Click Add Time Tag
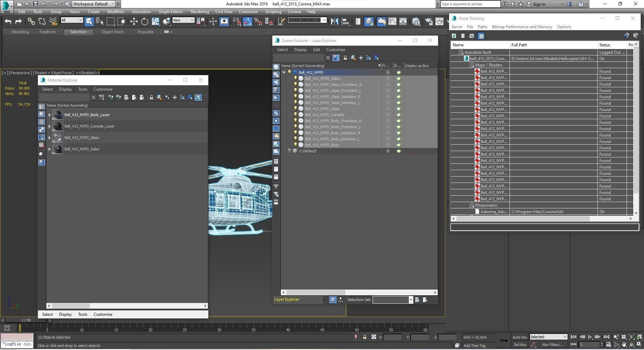The image size is (644, 350). pos(474,346)
